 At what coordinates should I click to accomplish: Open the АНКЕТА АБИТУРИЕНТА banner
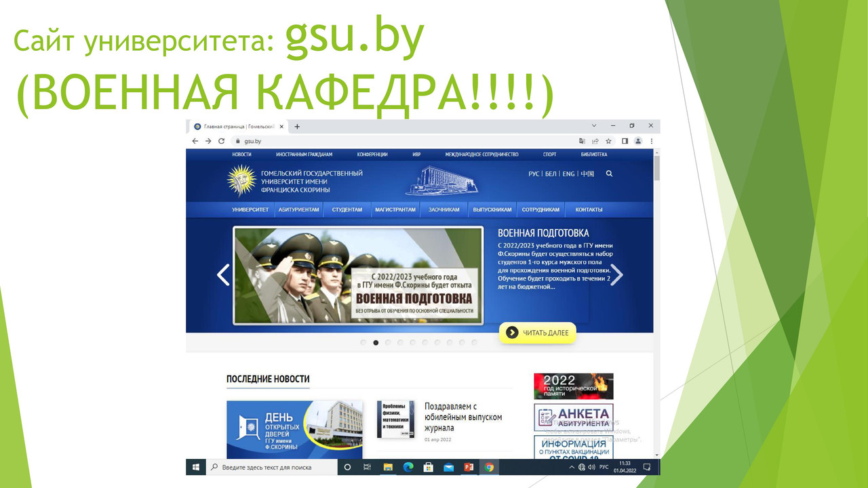coord(573,417)
